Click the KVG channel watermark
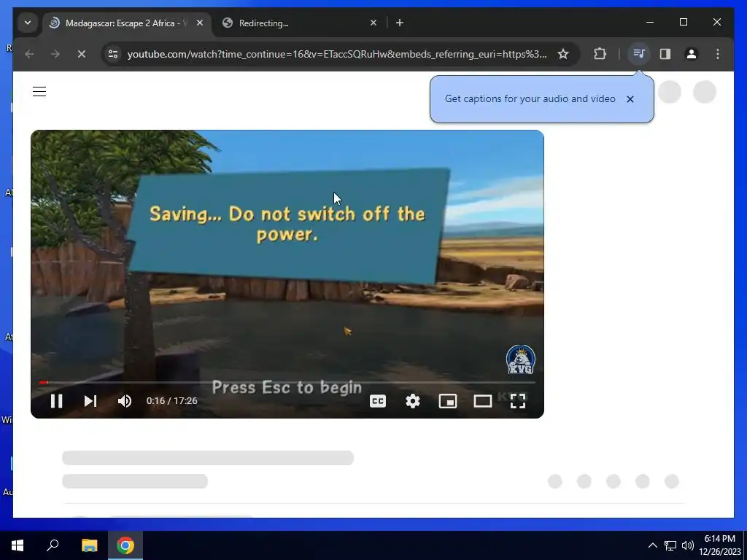This screenshot has width=747, height=560. pyautogui.click(x=520, y=360)
